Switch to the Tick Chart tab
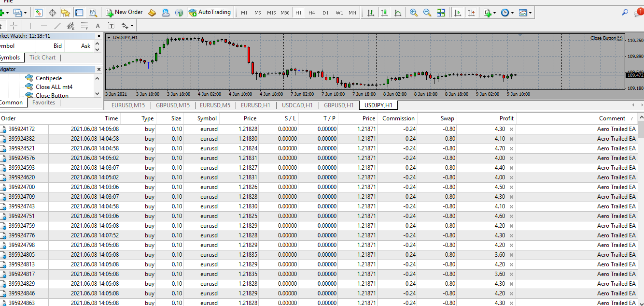 click(x=42, y=58)
